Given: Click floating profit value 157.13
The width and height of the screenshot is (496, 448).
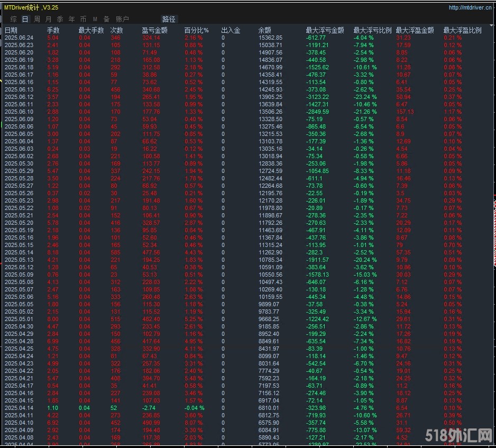Looking at the screenshot, I should [405, 112].
